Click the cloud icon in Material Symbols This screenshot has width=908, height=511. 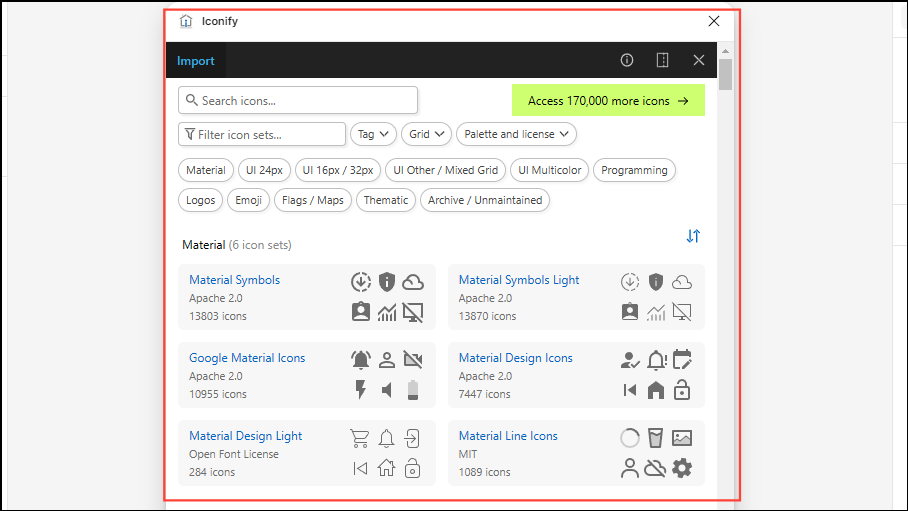pyautogui.click(x=413, y=282)
